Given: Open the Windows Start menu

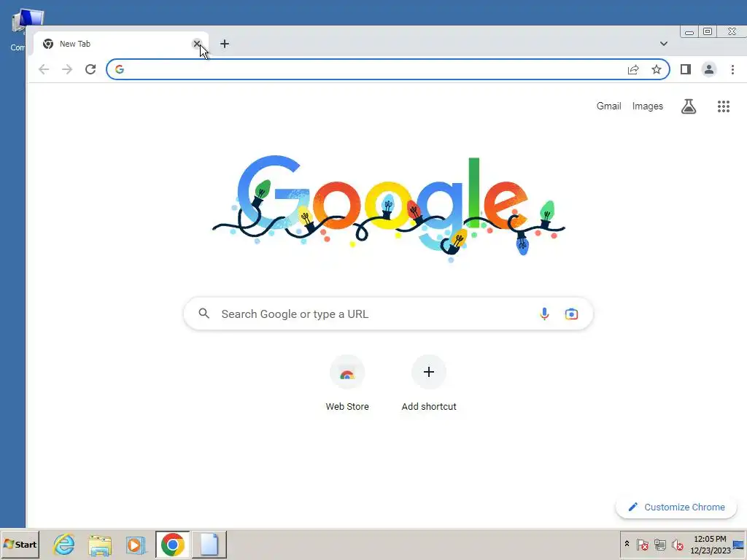Looking at the screenshot, I should pos(20,544).
